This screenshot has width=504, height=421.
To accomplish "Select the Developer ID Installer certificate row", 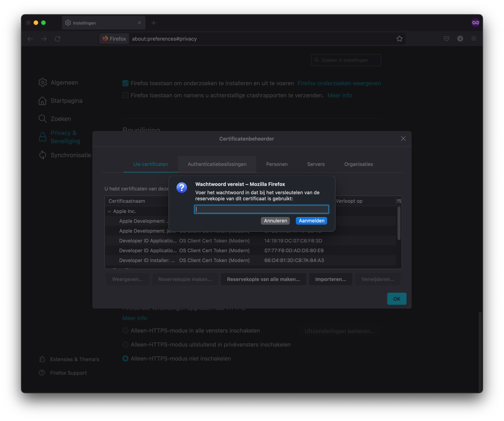I will tap(250, 260).
